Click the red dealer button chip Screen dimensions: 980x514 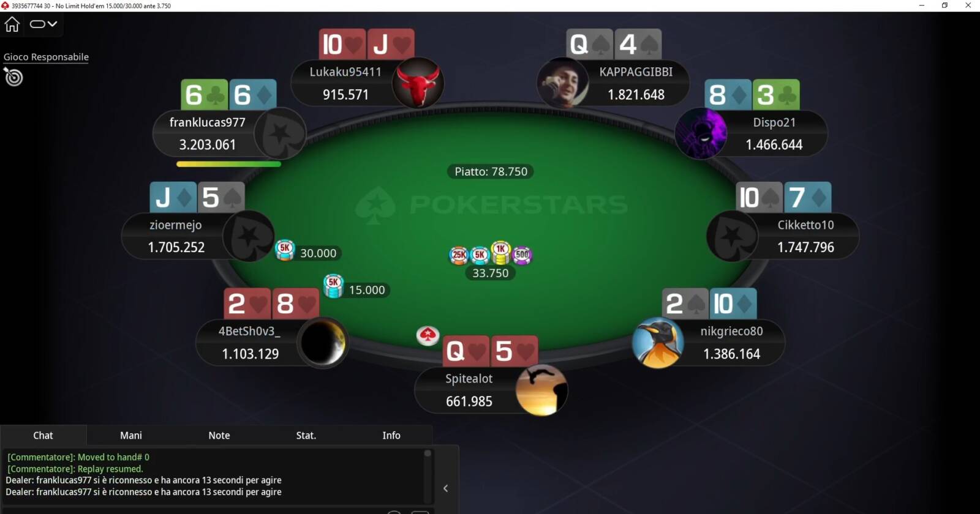pos(428,335)
